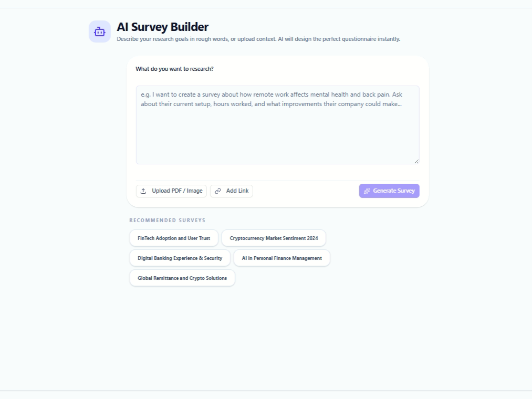
Task: Click the horizontal line at page bottom
Action: 266,391
